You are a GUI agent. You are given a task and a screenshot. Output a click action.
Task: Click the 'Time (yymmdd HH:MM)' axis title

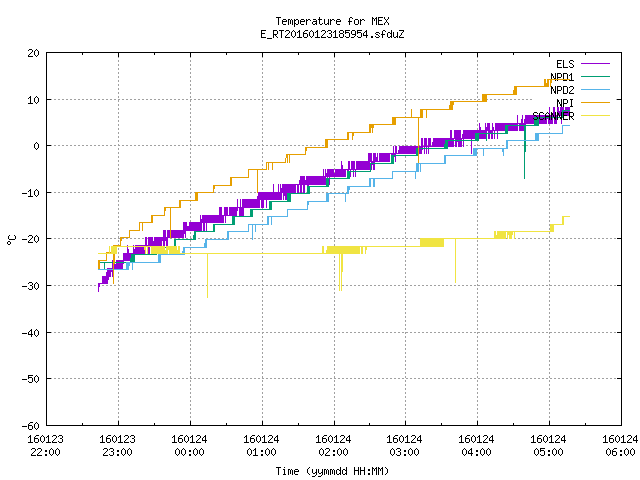(332, 471)
